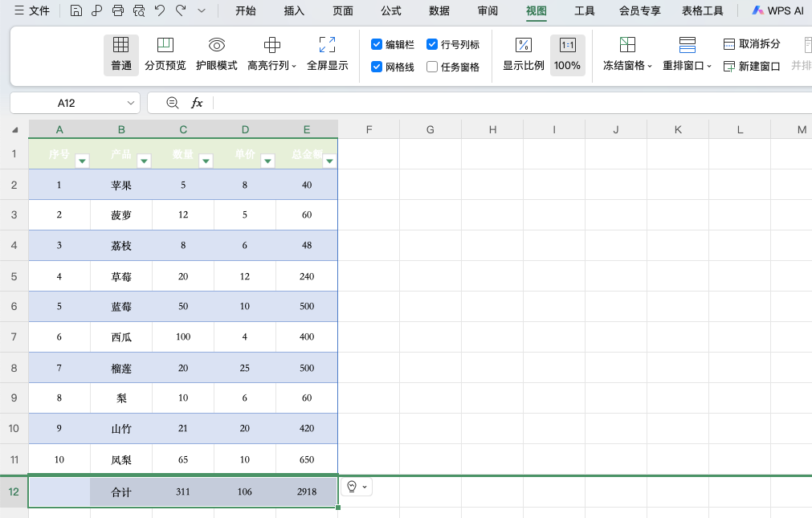
Task: Click the formula bar input area
Action: [x=512, y=103]
